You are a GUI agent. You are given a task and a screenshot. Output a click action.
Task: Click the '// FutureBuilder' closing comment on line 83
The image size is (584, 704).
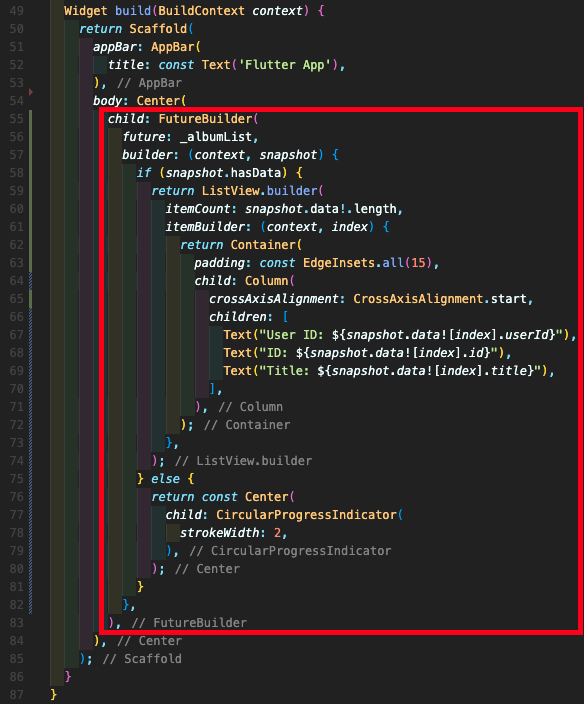point(189,623)
